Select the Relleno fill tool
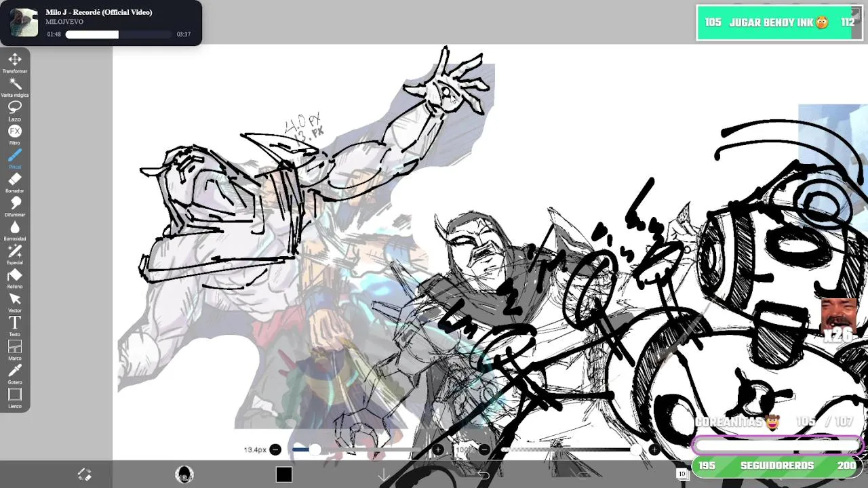Image resolution: width=868 pixels, height=488 pixels. coord(15,278)
